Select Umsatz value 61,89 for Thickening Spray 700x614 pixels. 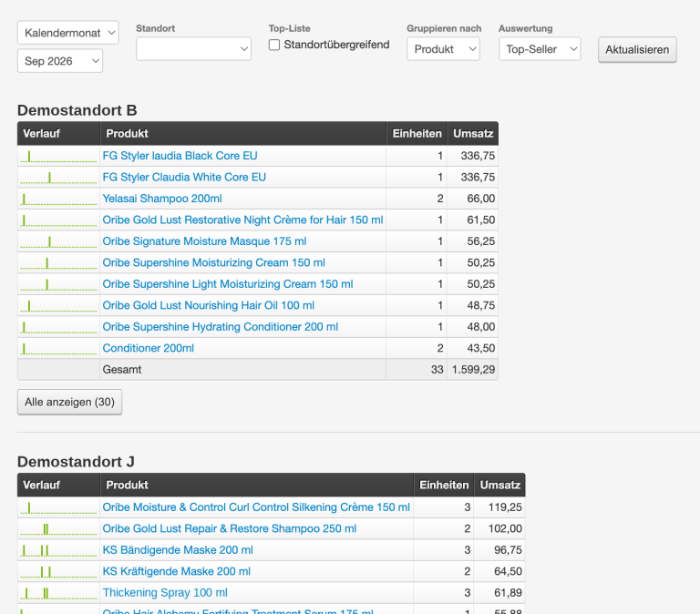coord(508,593)
